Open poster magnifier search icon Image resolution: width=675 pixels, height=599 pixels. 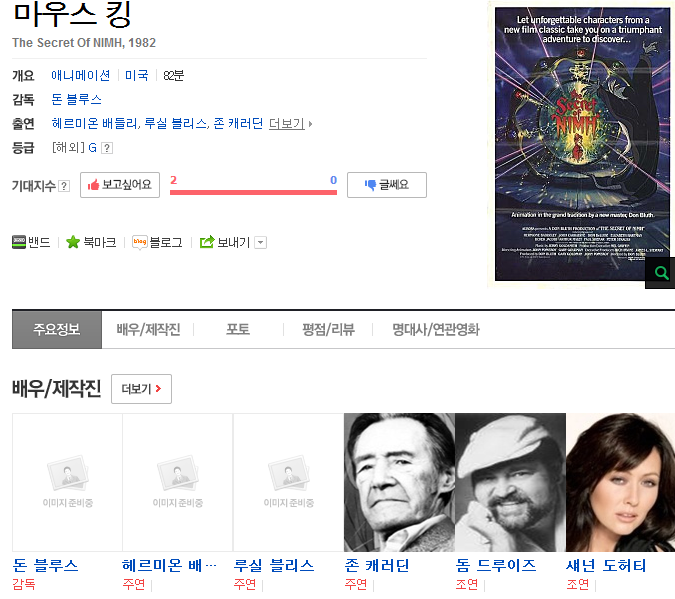[x=661, y=273]
